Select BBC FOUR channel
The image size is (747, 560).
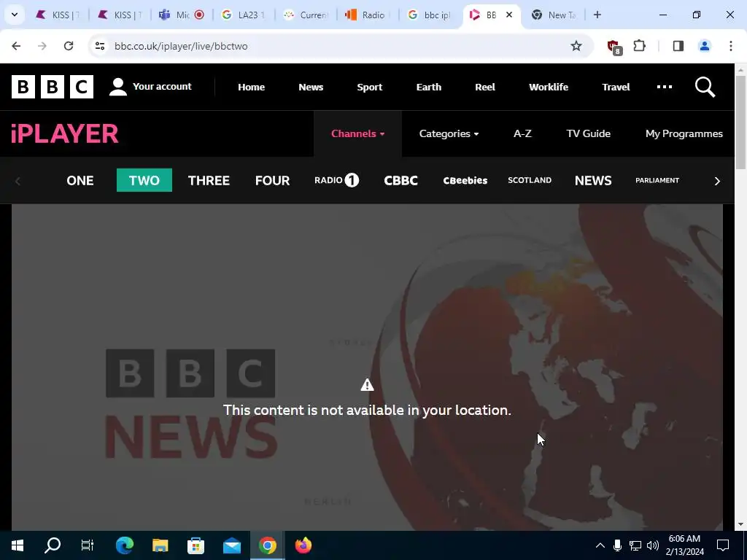click(x=273, y=181)
